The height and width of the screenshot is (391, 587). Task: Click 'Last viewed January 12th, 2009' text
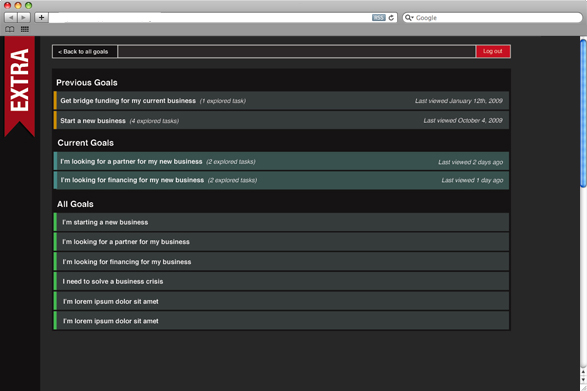(459, 101)
